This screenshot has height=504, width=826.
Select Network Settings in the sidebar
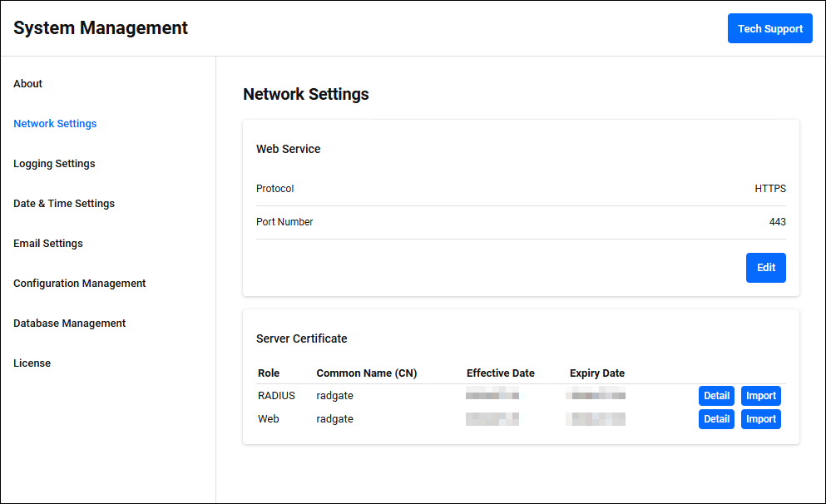[55, 124]
